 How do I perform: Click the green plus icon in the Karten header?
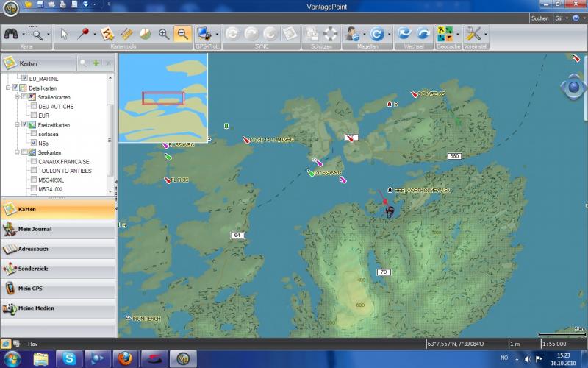[x=96, y=63]
